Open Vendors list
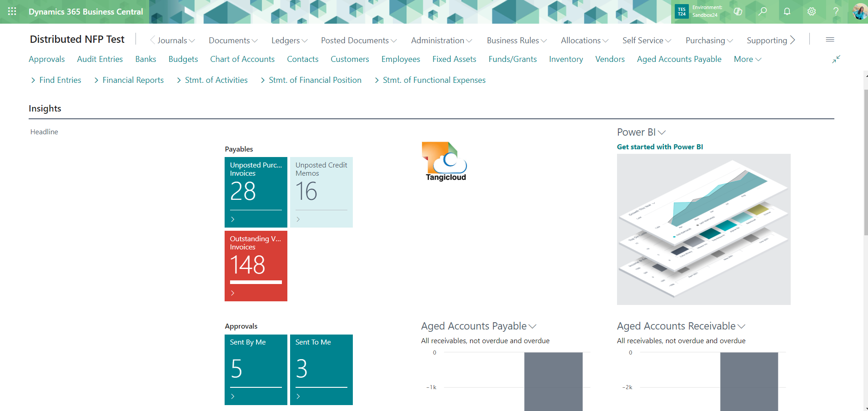868x411 pixels. 610,59
